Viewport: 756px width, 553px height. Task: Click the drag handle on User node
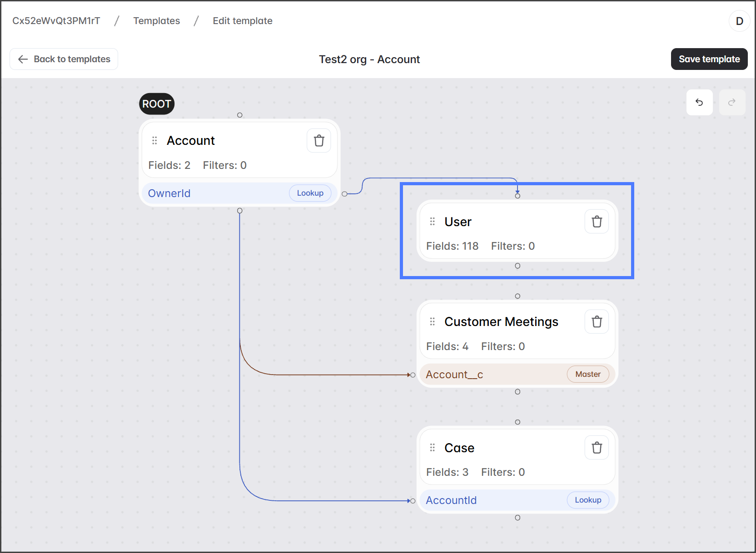[x=433, y=222]
